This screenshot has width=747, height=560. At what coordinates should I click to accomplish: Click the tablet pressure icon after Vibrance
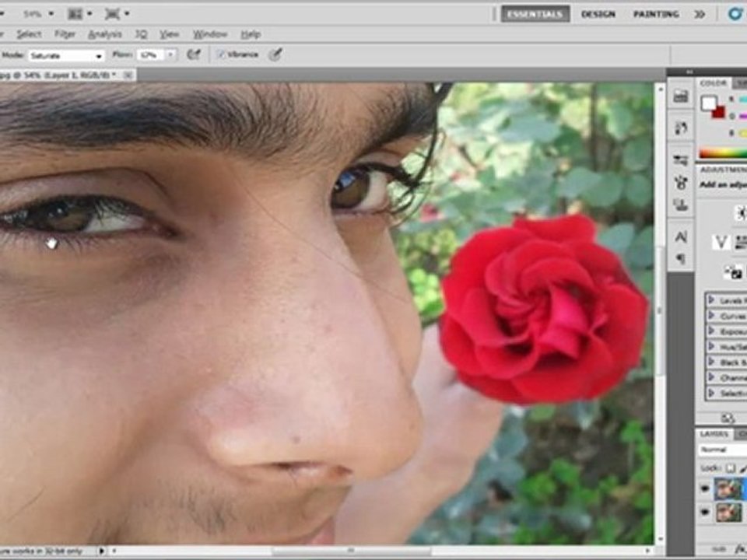(275, 54)
